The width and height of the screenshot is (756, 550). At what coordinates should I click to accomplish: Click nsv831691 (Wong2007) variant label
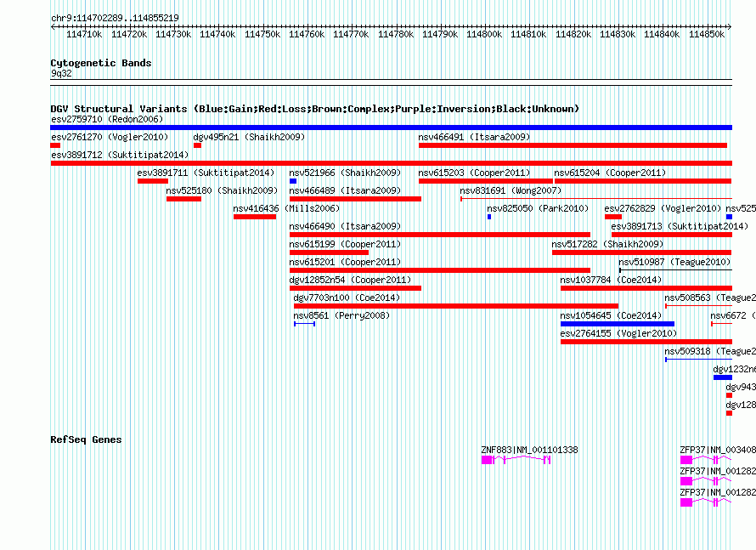coord(511,190)
